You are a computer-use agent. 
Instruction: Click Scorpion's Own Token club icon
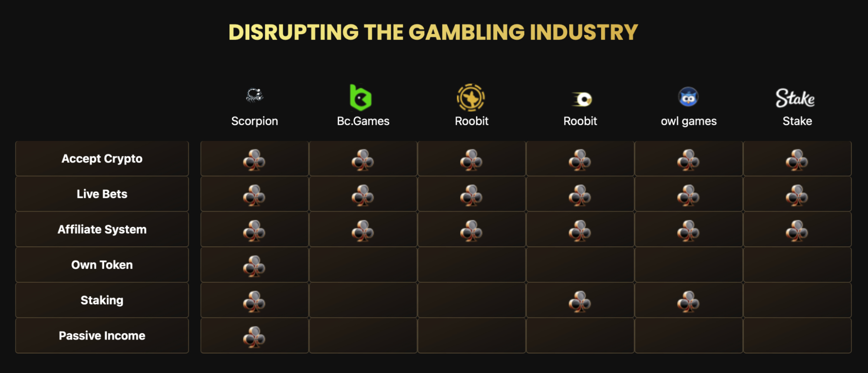click(254, 266)
